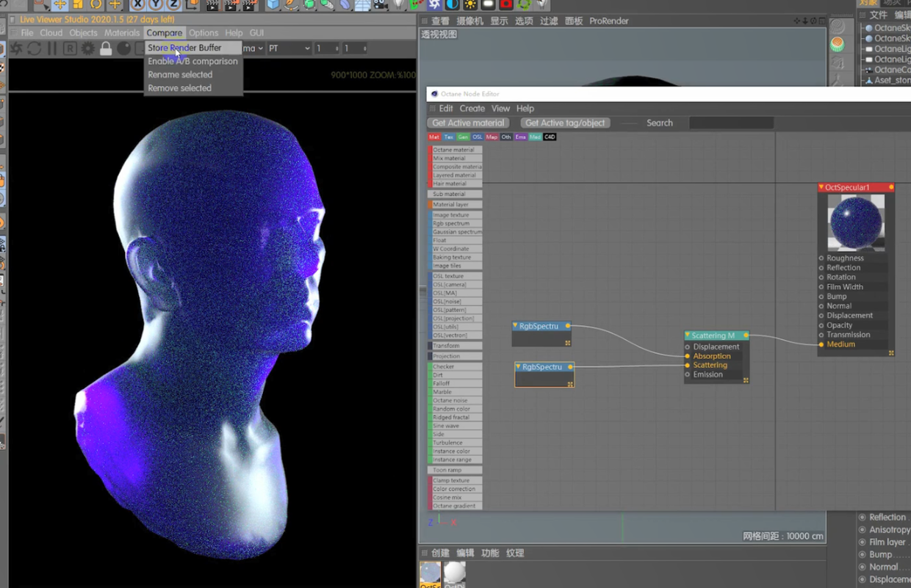
Task: Open the Create menu in Node Editor
Action: point(472,109)
